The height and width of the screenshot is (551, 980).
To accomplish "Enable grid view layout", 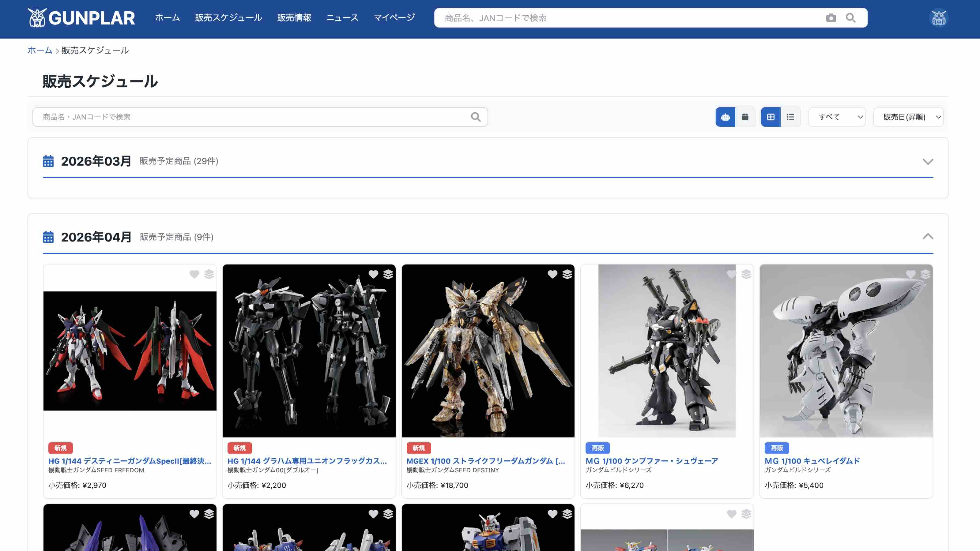I will [771, 117].
